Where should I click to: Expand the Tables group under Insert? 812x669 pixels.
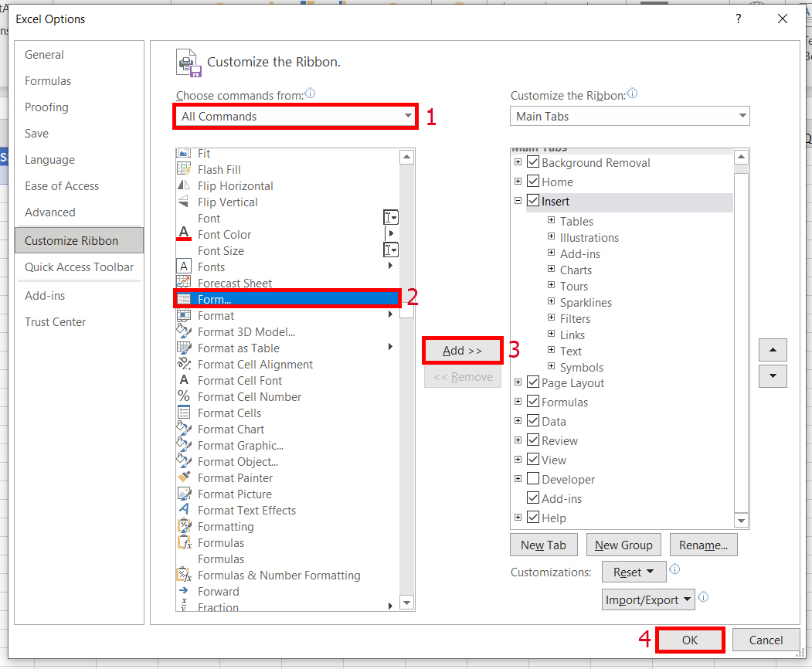(552, 221)
